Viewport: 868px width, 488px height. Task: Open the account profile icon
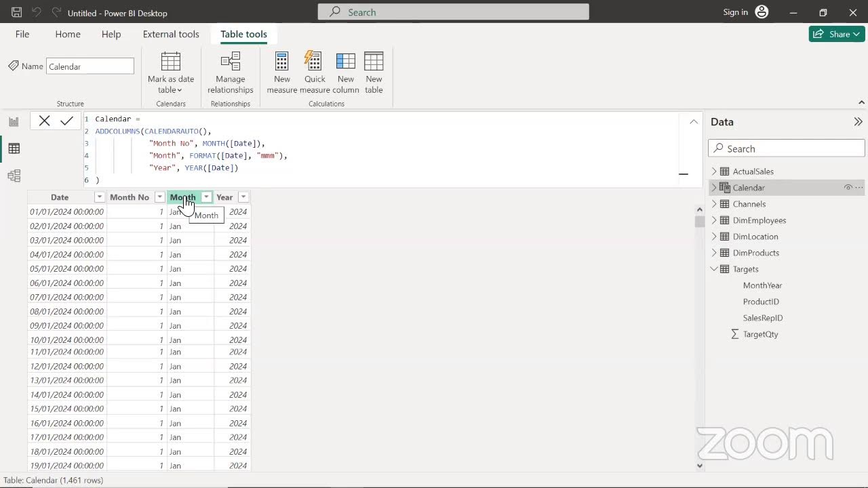coord(762,12)
